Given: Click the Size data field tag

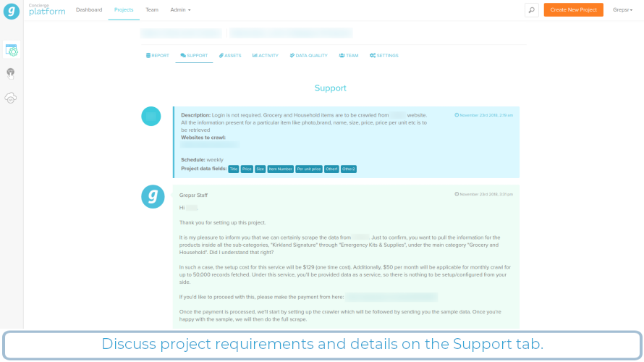Looking at the screenshot, I should click(260, 169).
